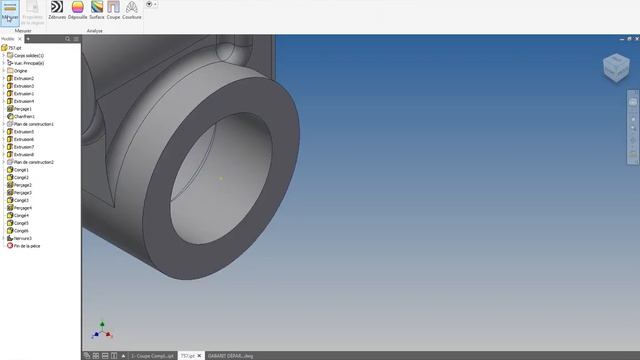Click the Perçage2 hole icon
The height and width of the screenshot is (360, 640).
[10, 185]
